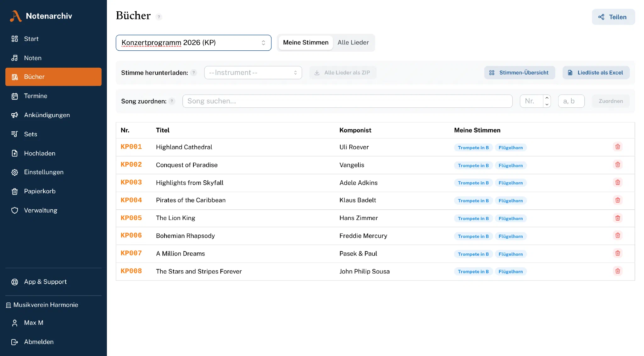Click the a, b suffix input field

click(571, 101)
